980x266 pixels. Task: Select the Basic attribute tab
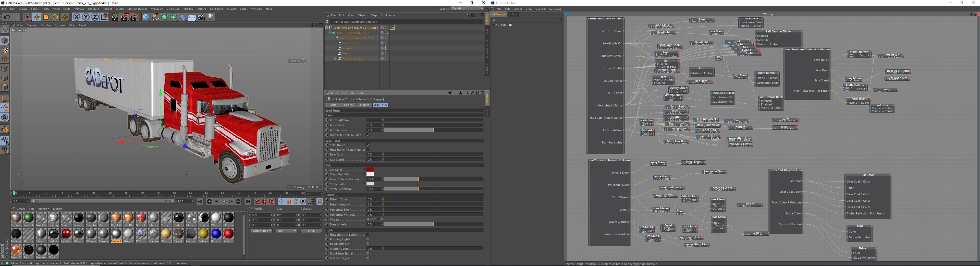(333, 105)
